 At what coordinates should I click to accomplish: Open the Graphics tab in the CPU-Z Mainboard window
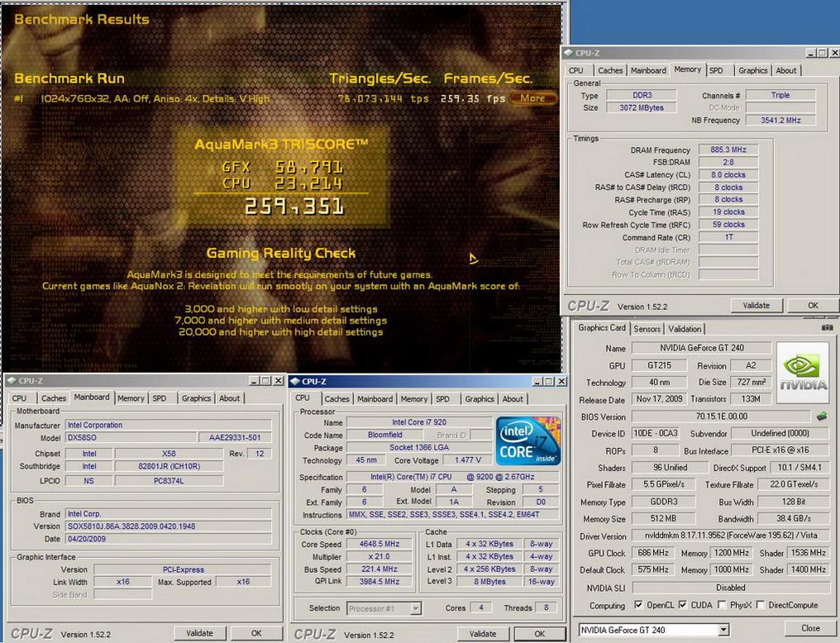click(x=196, y=398)
